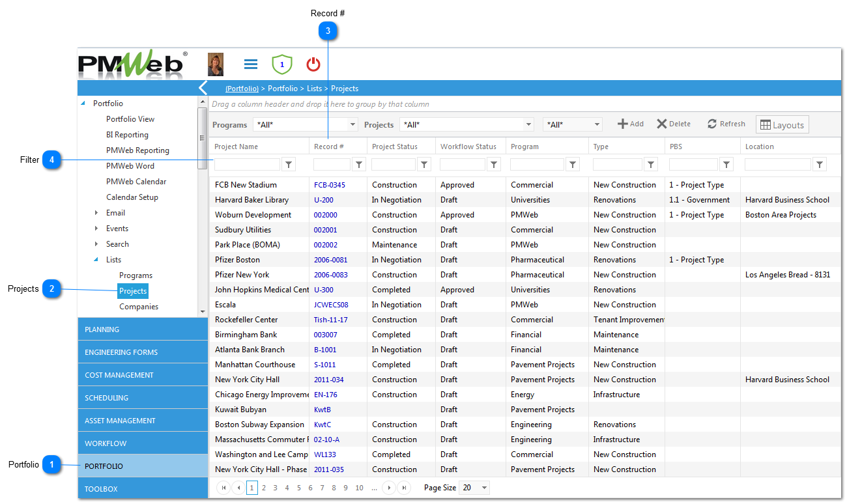Go to page 5 of the grid

299,488
